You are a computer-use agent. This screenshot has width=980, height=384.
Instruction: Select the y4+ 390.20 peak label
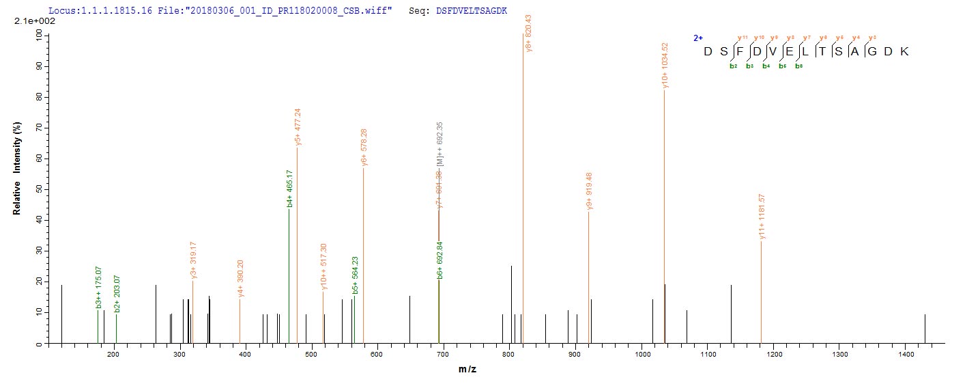point(240,279)
